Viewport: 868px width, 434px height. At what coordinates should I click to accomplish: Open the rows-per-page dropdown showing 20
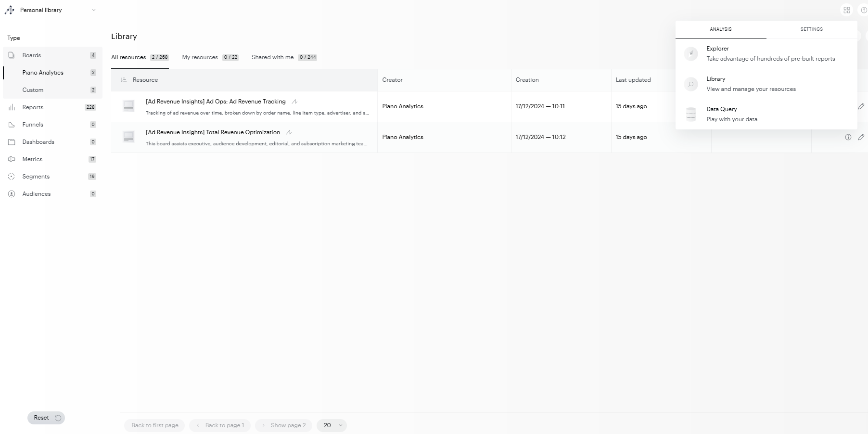coord(332,425)
